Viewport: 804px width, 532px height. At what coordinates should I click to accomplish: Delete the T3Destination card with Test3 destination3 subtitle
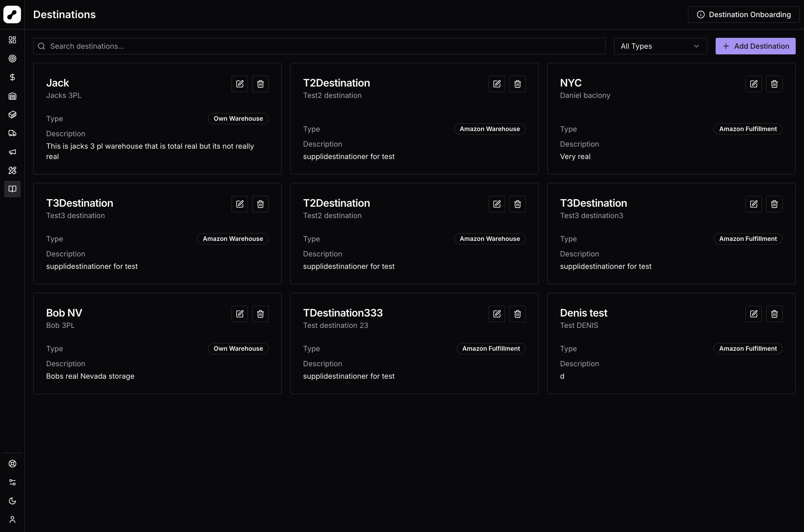click(x=774, y=204)
